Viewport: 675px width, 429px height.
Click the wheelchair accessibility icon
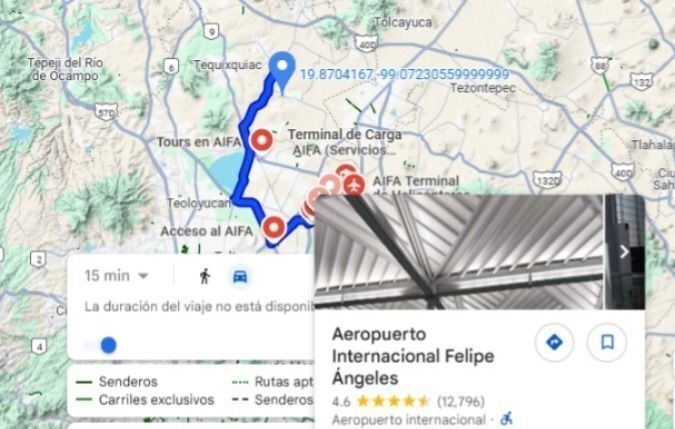[507, 418]
